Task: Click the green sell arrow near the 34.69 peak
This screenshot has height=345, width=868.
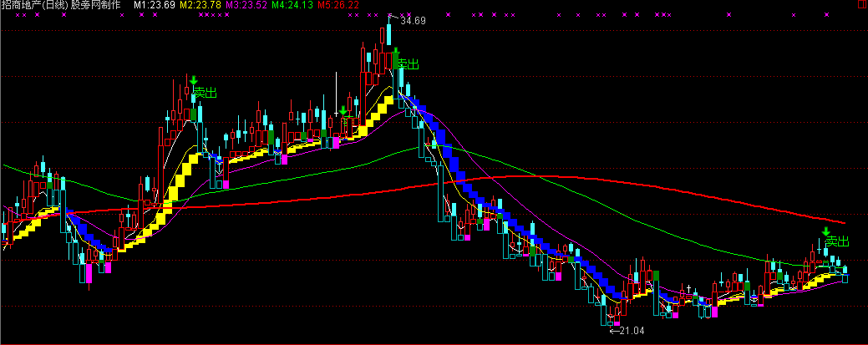Action: [x=395, y=55]
